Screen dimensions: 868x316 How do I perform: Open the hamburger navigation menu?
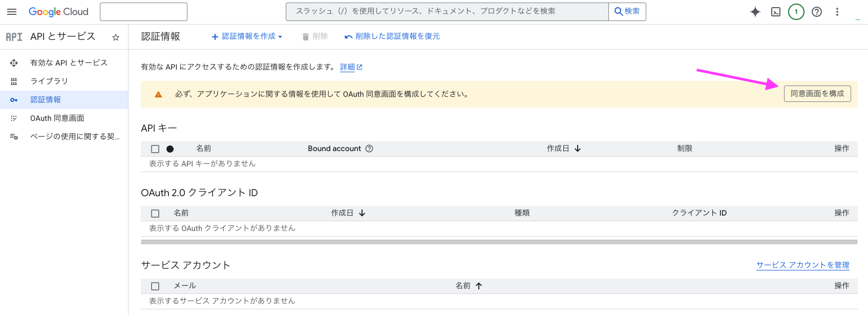pos(12,12)
